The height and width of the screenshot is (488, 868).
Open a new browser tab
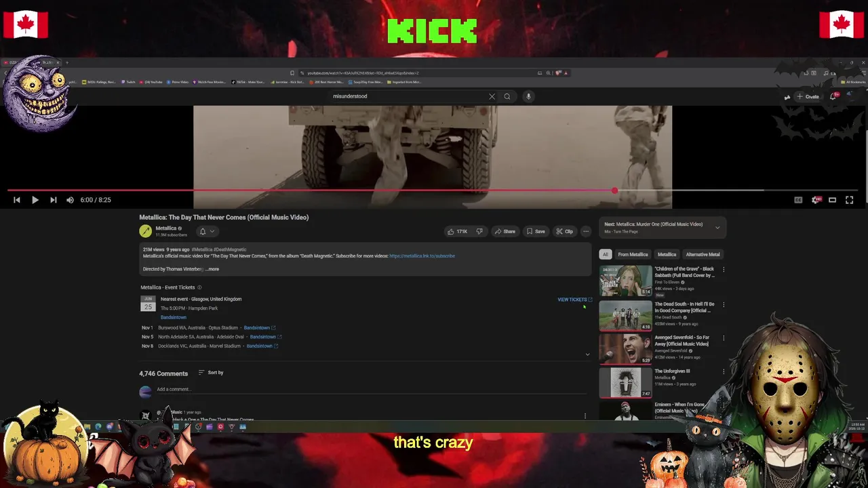pyautogui.click(x=66, y=62)
